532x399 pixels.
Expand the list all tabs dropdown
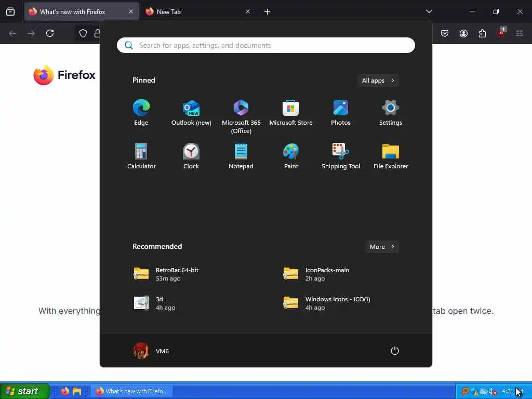coord(429,11)
